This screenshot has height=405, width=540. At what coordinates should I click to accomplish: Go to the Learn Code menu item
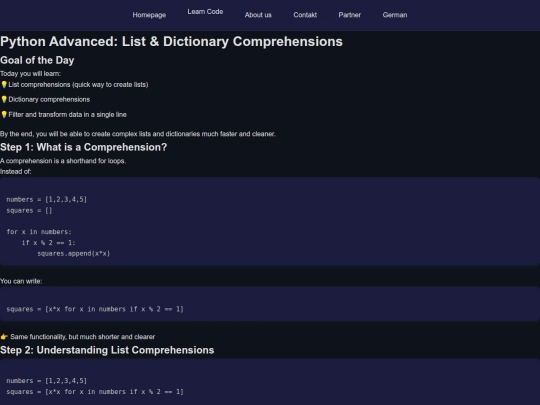click(205, 12)
